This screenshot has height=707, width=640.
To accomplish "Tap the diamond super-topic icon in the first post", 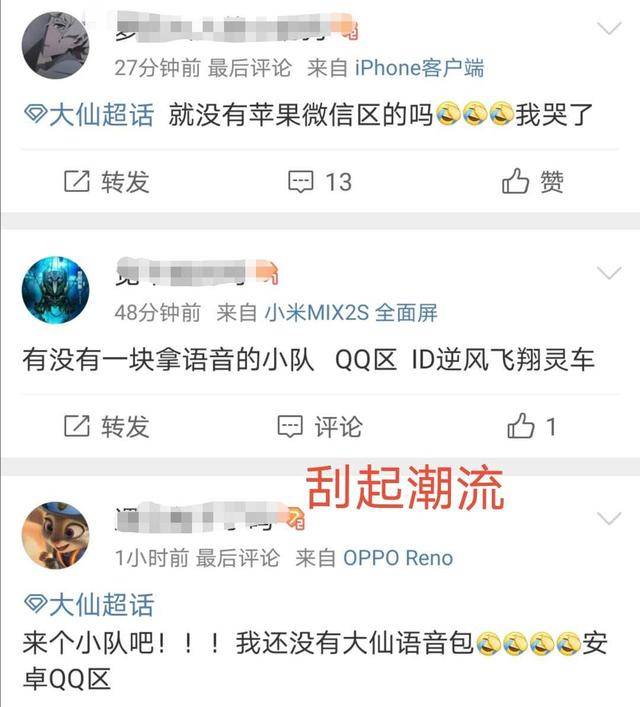I will click(x=35, y=114).
